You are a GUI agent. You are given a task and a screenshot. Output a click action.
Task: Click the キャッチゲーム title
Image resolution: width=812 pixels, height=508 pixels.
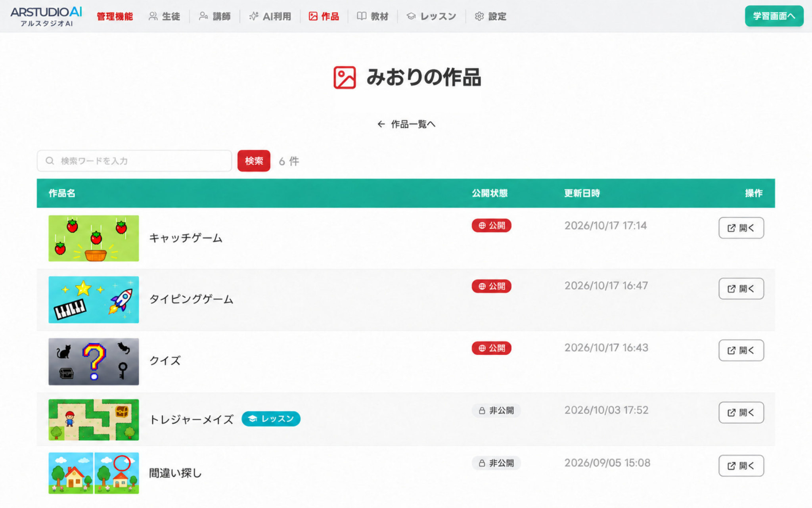tap(186, 238)
